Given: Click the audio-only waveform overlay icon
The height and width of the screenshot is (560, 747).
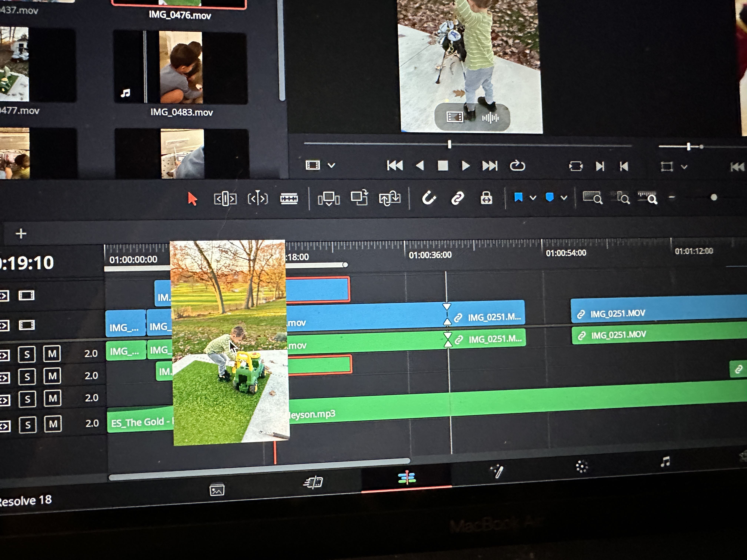Looking at the screenshot, I should 490,118.
